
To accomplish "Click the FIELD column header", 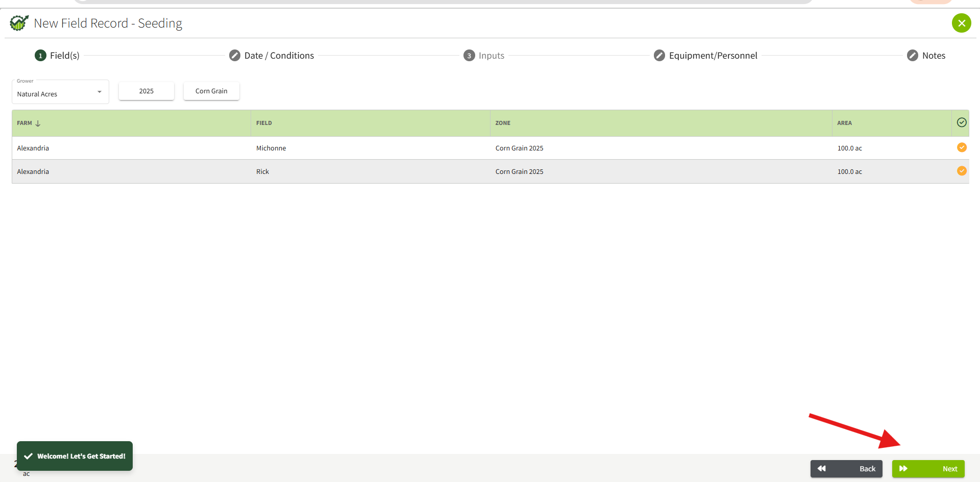I will (371, 123).
